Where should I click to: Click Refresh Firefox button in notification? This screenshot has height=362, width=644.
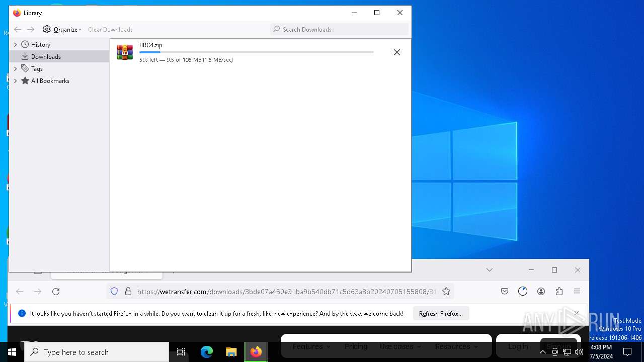[441, 313]
